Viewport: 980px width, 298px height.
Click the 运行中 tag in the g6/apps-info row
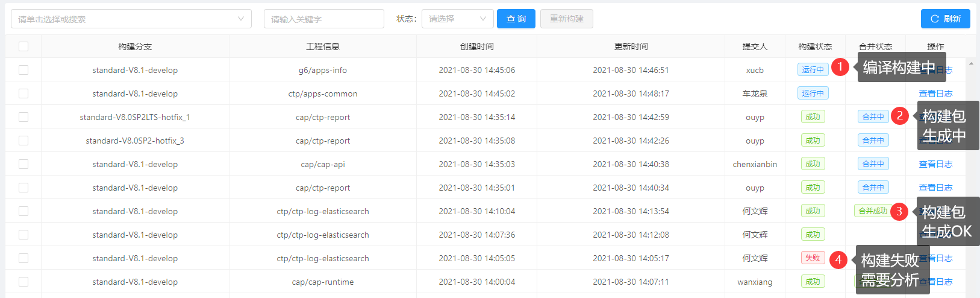813,70
